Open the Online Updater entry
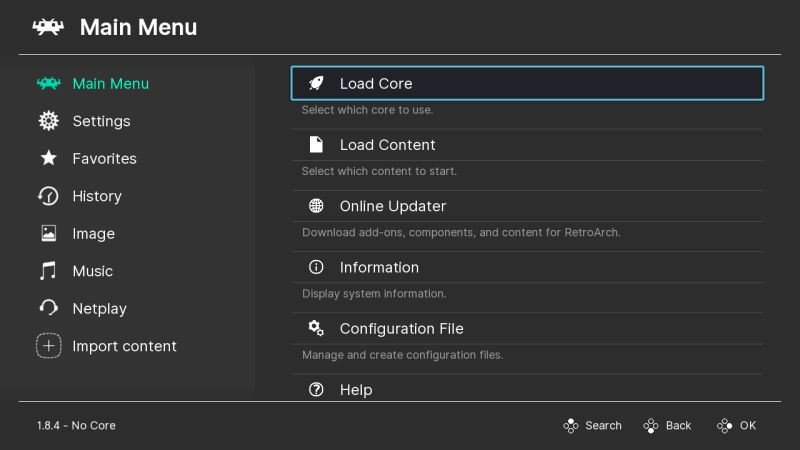The height and width of the screenshot is (450, 800). (x=527, y=206)
